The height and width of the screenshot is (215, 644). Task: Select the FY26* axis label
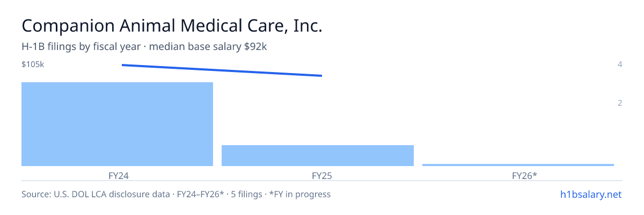pos(525,175)
